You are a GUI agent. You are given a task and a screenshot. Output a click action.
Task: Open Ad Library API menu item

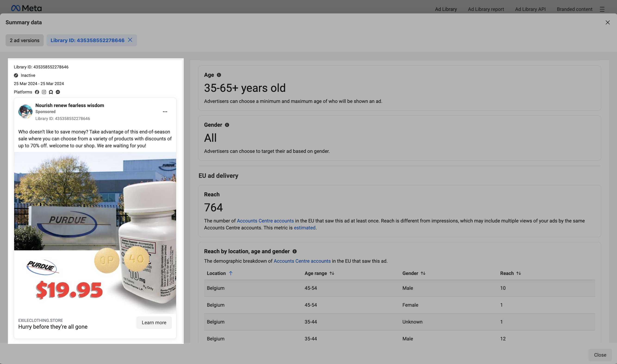(530, 9)
